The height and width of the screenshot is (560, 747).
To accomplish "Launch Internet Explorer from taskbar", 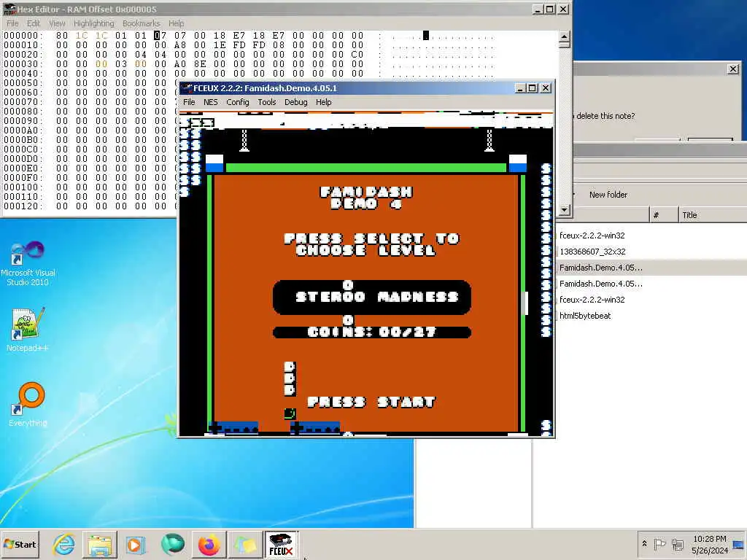I will (64, 544).
